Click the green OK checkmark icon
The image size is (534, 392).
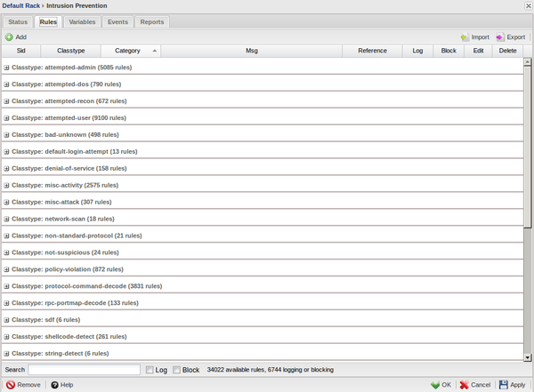tap(435, 385)
